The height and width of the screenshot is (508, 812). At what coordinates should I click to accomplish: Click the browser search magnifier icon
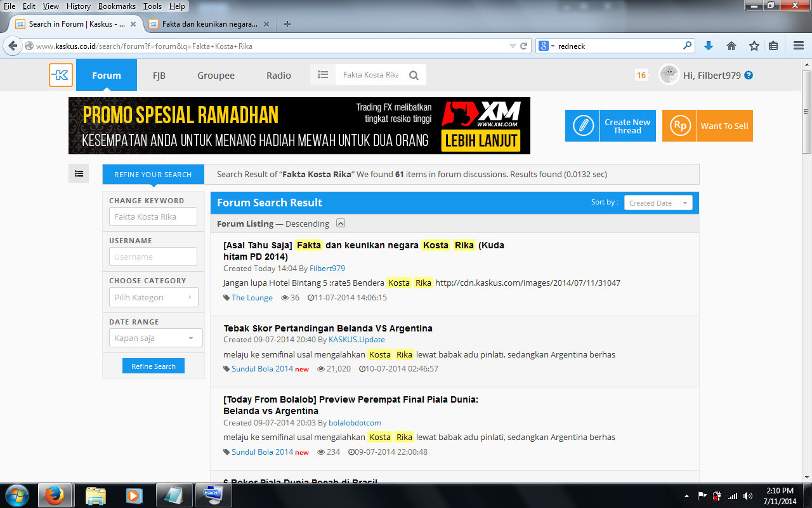[x=688, y=46]
